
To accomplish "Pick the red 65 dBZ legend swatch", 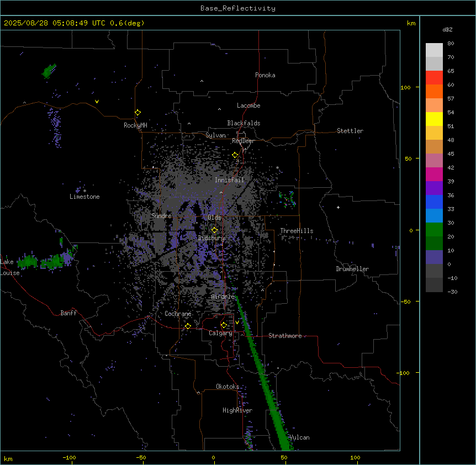I will [434, 77].
